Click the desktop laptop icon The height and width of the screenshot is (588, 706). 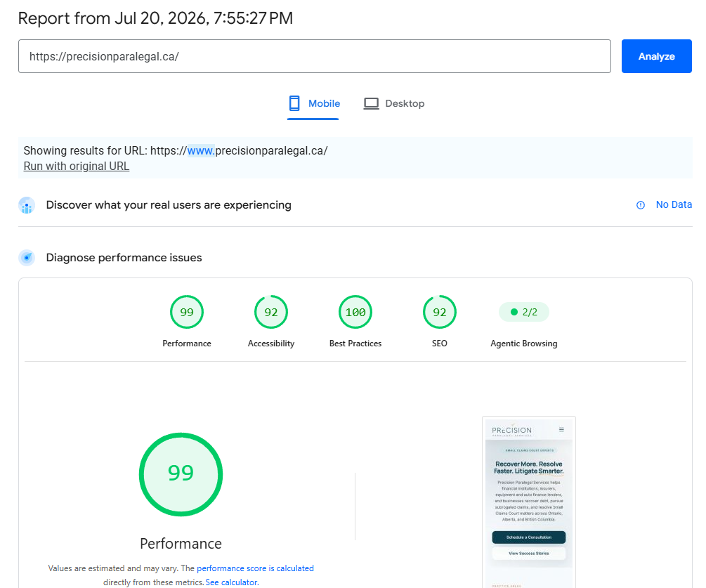click(371, 103)
